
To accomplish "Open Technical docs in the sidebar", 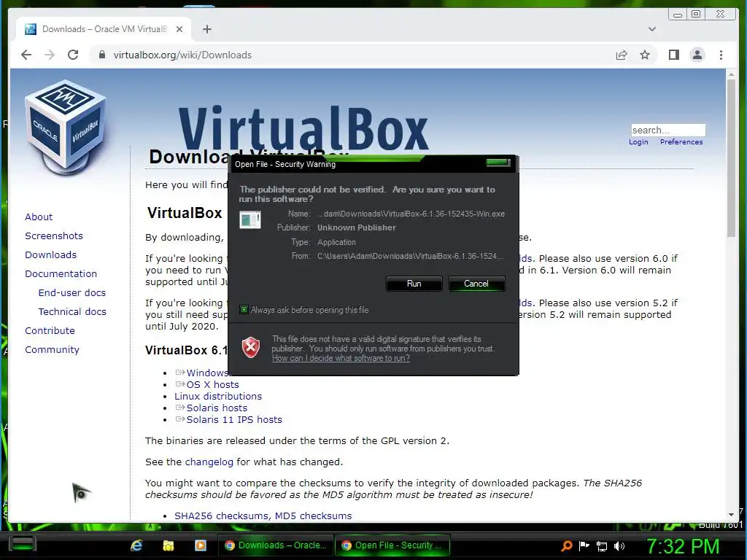I will click(72, 311).
